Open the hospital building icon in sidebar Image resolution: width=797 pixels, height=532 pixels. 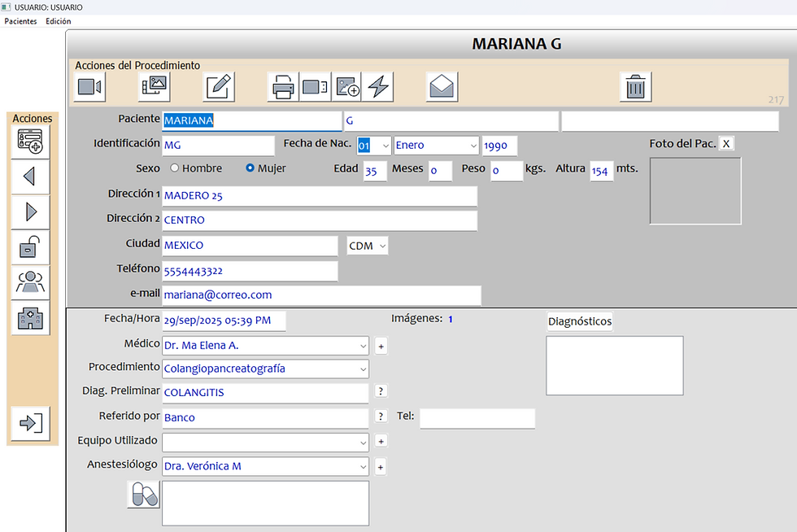tap(31, 318)
